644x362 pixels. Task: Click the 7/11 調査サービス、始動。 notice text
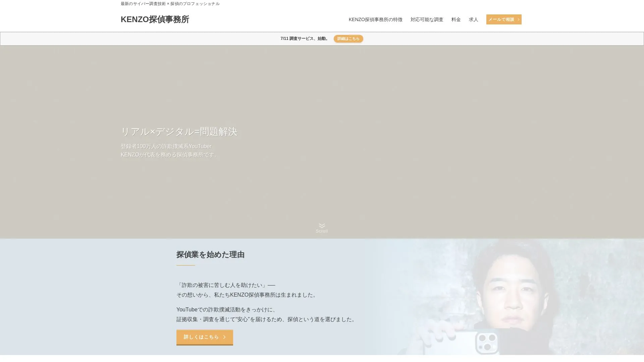coord(305,39)
